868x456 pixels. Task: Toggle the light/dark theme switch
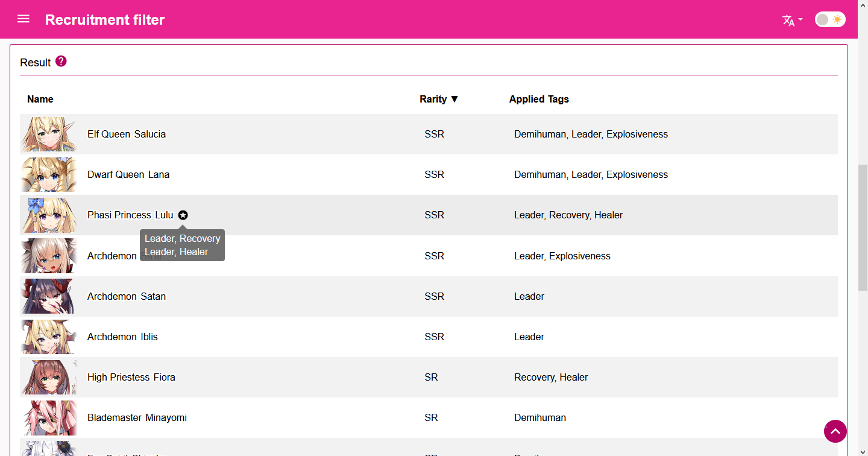click(830, 19)
